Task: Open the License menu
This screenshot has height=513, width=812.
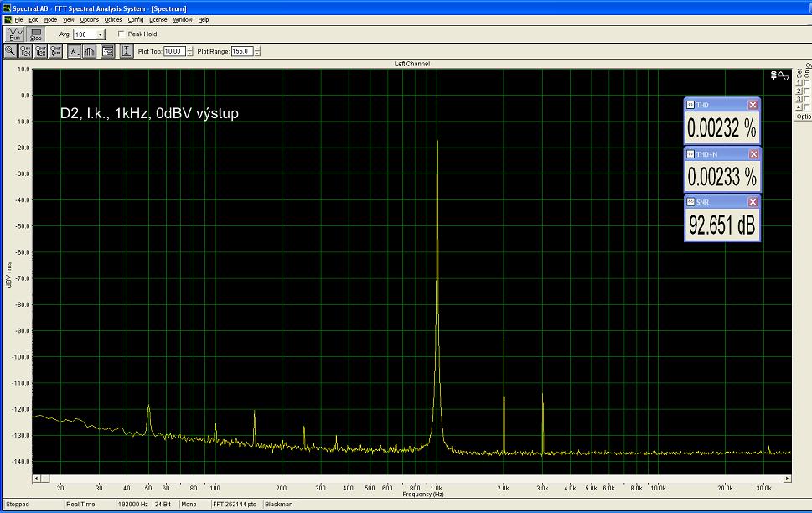Action: (x=158, y=19)
